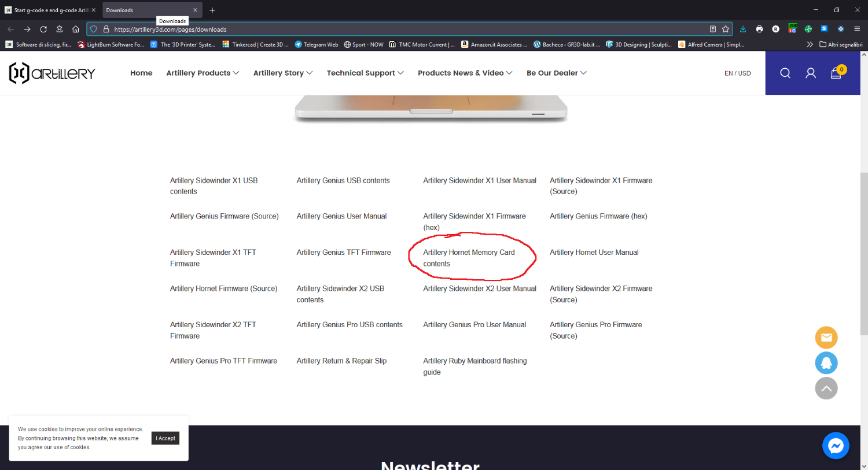Open Facebook Messenger chat bubble

836,446
